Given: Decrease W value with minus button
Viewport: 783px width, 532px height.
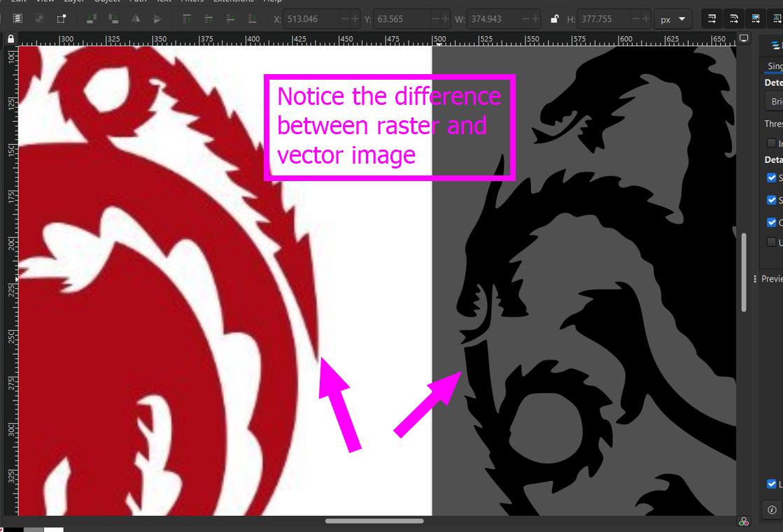Looking at the screenshot, I should pos(525,19).
